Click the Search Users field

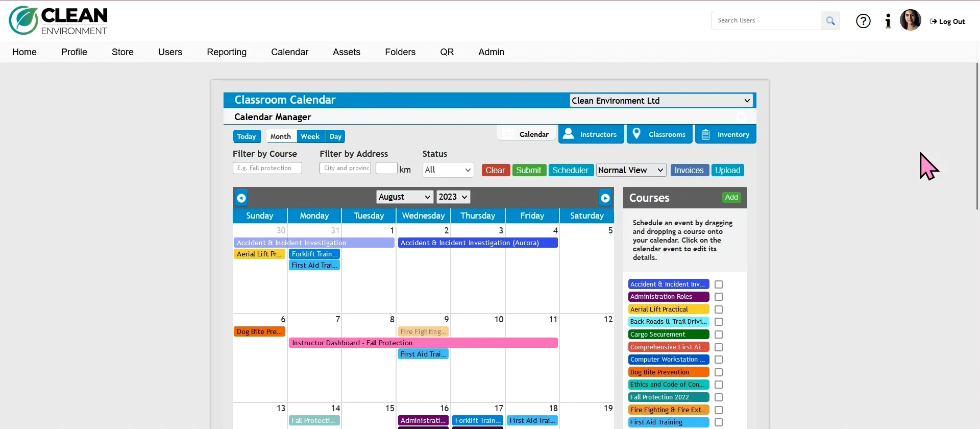coord(767,20)
